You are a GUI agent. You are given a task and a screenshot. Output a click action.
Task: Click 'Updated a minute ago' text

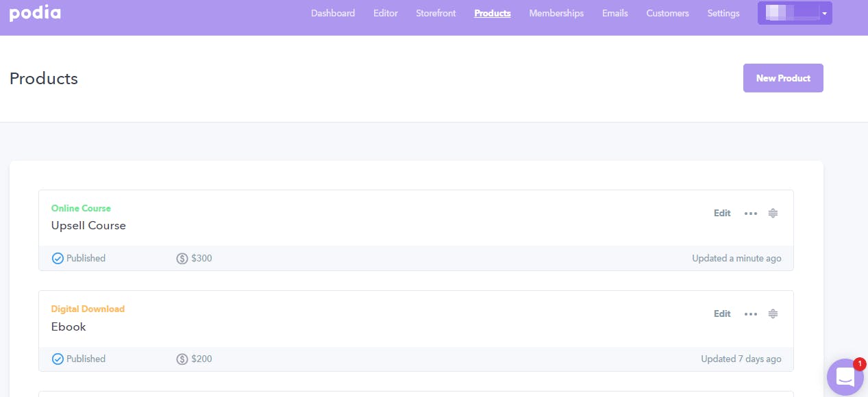pyautogui.click(x=736, y=259)
